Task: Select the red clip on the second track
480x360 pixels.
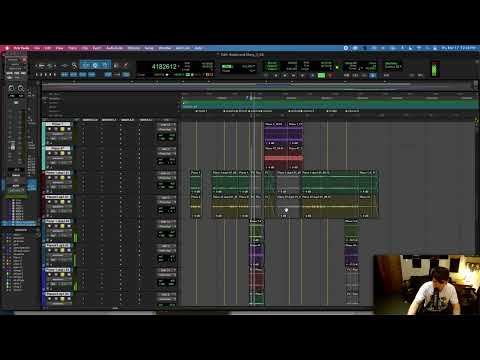Action: 275,158
